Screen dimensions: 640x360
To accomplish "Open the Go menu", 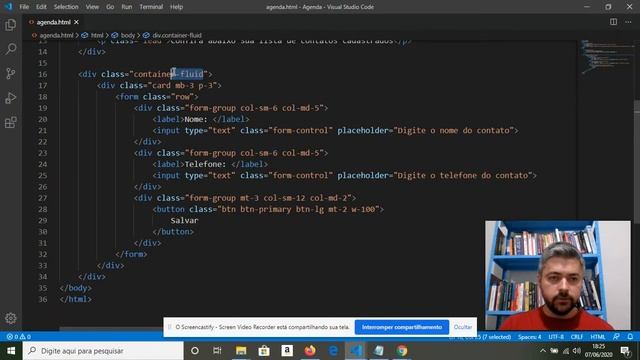I will point(110,7).
